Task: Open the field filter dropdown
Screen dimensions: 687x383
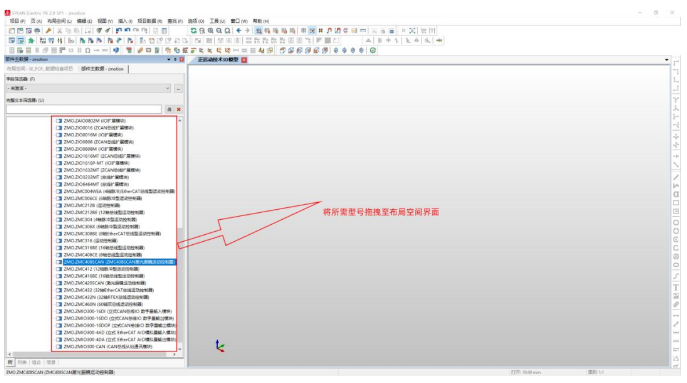Action: pyautogui.click(x=89, y=89)
